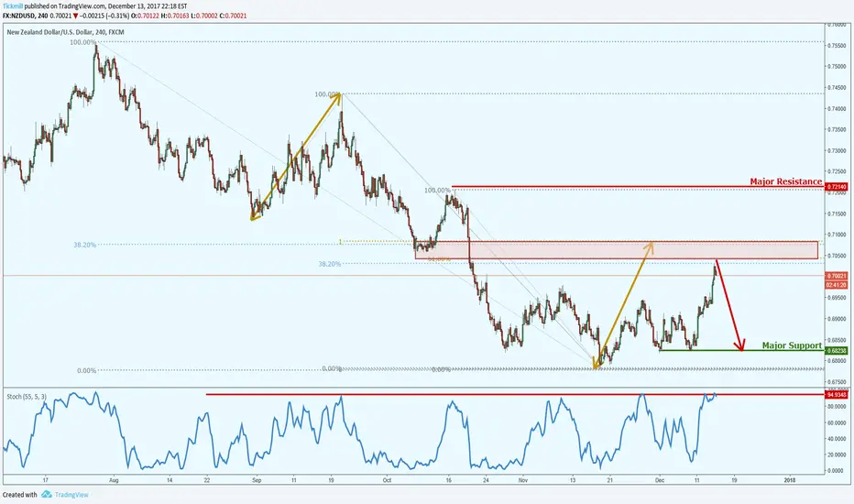
Task: Click the 0.69500 price axis label
Action: pyautogui.click(x=837, y=298)
